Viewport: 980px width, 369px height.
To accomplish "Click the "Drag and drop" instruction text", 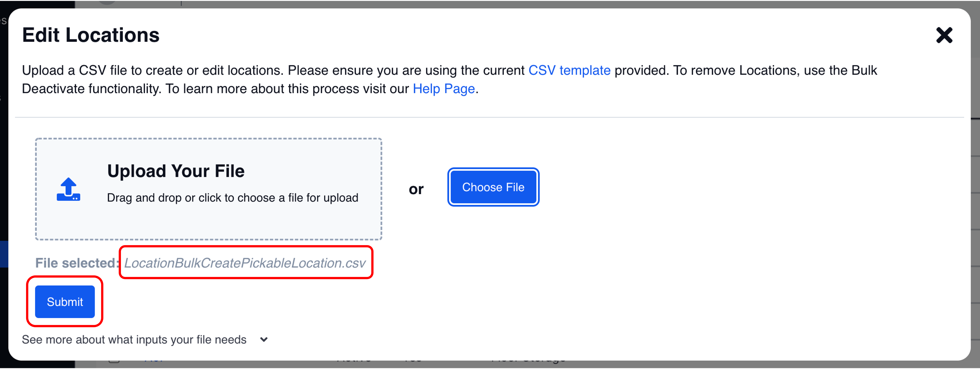I will [233, 198].
